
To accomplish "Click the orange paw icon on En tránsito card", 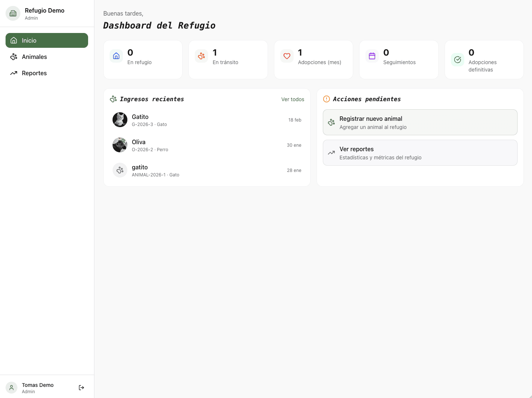I will click(201, 56).
